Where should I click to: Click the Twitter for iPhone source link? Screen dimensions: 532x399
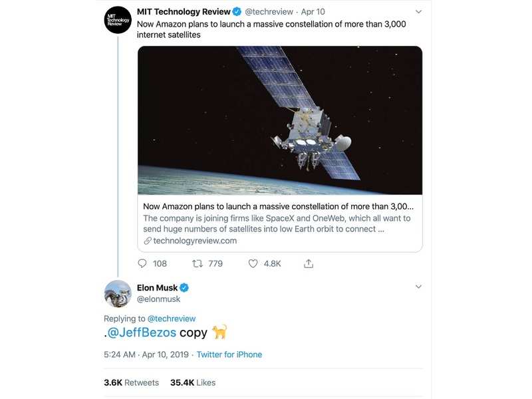click(229, 354)
